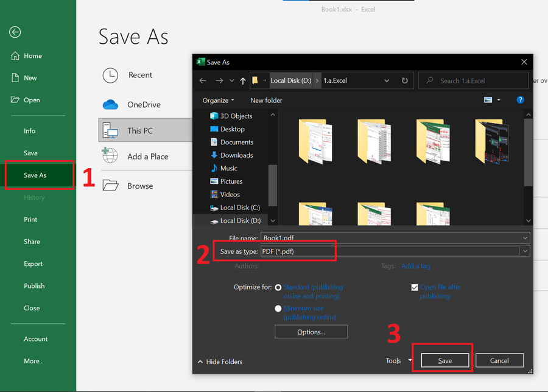
Task: Go up one folder level with up arrow
Action: (243, 81)
